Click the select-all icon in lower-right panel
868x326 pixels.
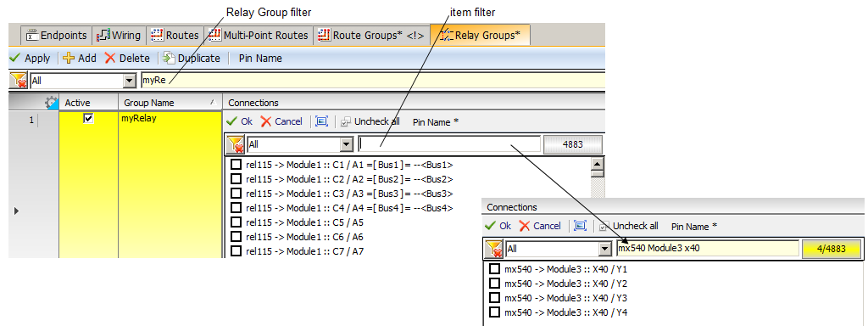(x=580, y=226)
